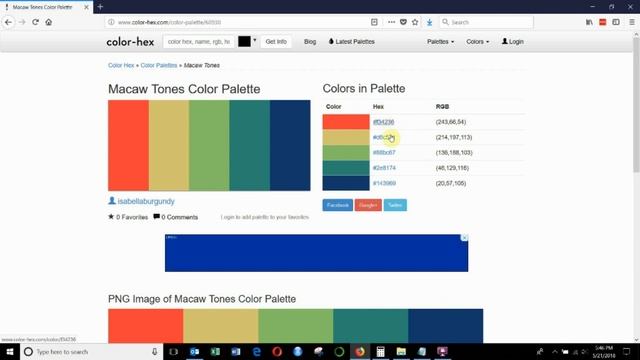Open Outlook from the taskbar
The image size is (640, 360).
[x=195, y=351]
